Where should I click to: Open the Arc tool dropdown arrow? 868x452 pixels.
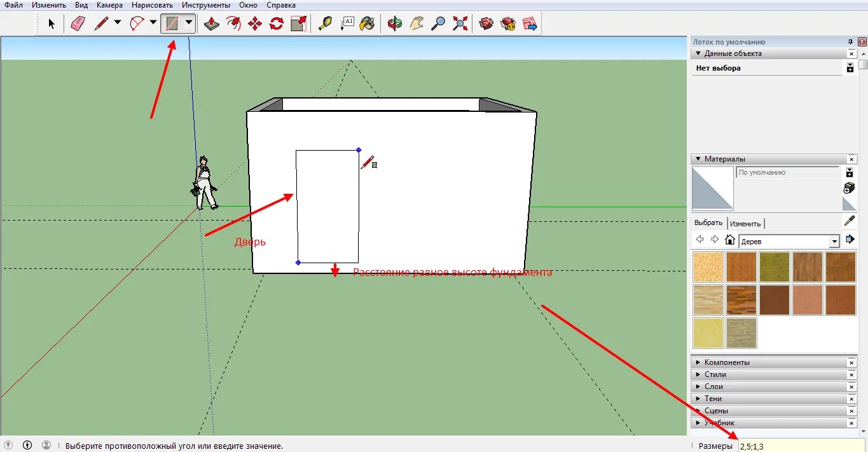[x=153, y=24]
